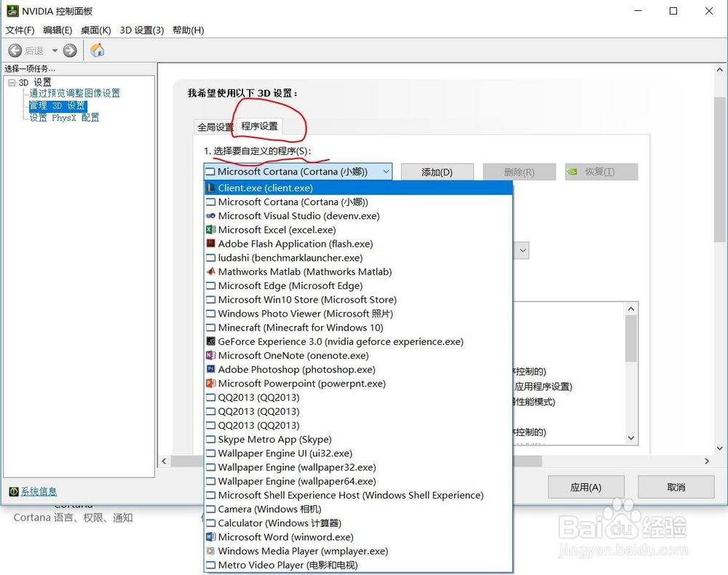Select Microsoft Word (winword.exe) entry

pos(358,537)
